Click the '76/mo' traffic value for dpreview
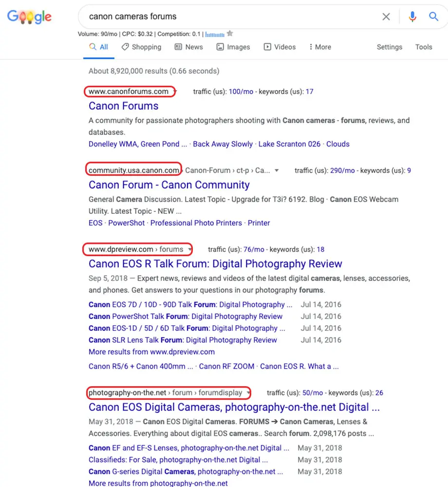The height and width of the screenshot is (487, 448). coord(254,249)
